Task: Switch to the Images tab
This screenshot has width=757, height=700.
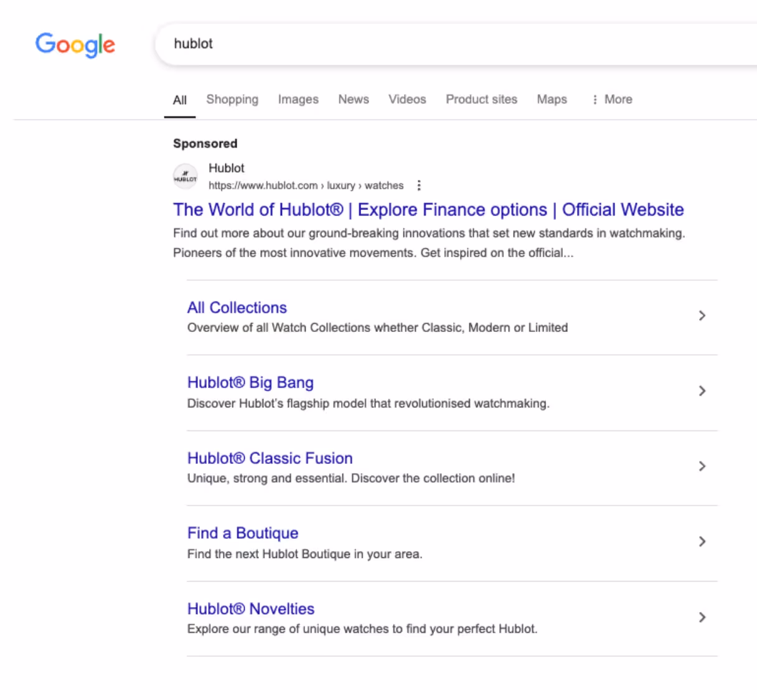Action: click(298, 99)
